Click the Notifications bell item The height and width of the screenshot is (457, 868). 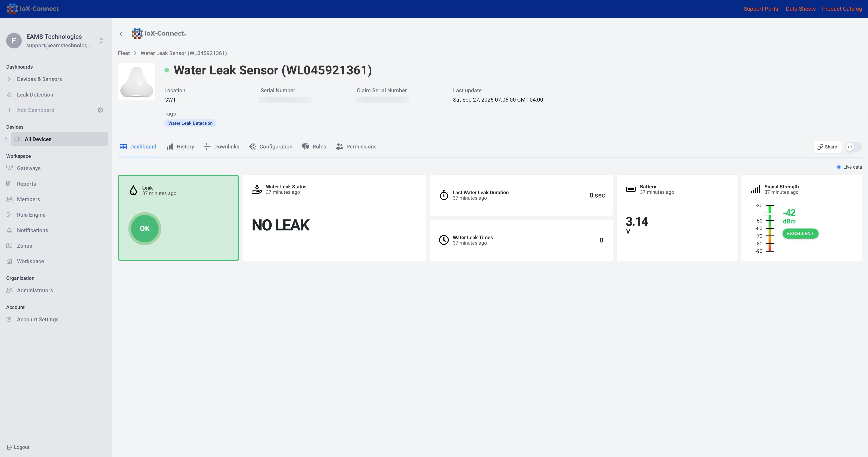(32, 230)
